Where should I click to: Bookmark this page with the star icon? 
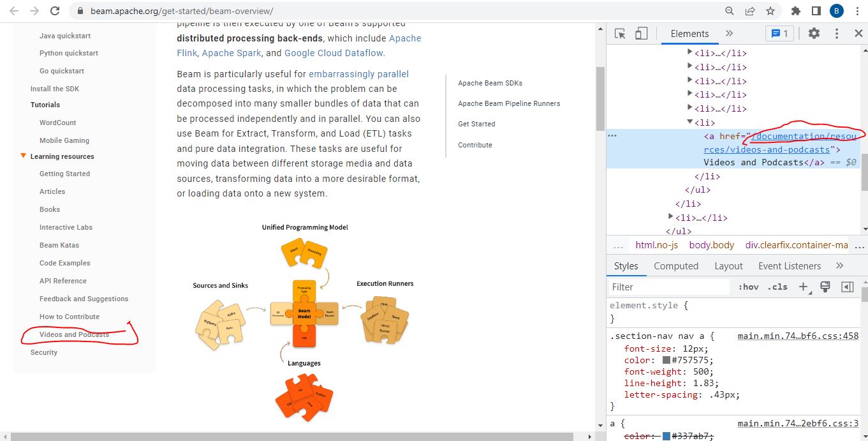click(x=770, y=11)
